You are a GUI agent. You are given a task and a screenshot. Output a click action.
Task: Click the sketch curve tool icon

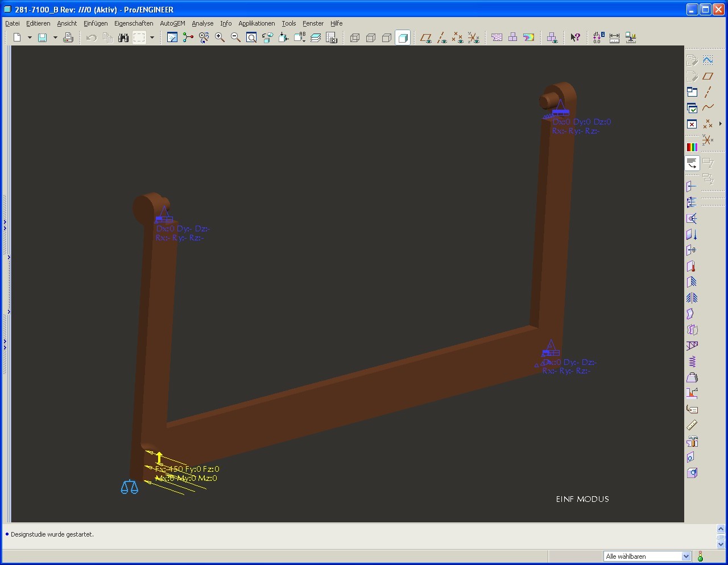coord(708,60)
